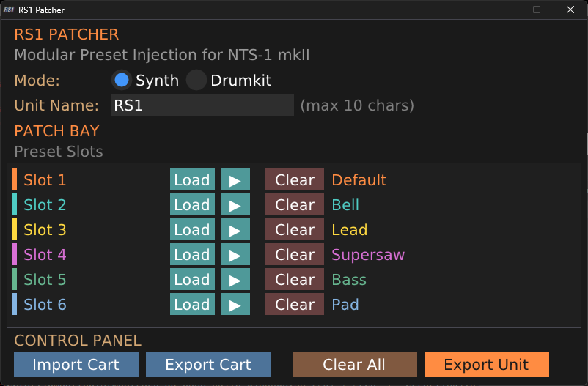
Task: Click the RS1 app icon in title bar
Action: [x=9, y=10]
